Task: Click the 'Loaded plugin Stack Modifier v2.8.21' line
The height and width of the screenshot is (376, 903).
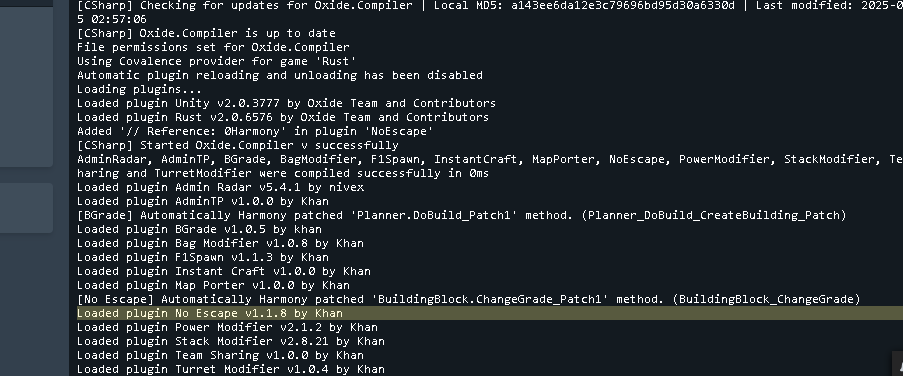Action: pyautogui.click(x=231, y=341)
